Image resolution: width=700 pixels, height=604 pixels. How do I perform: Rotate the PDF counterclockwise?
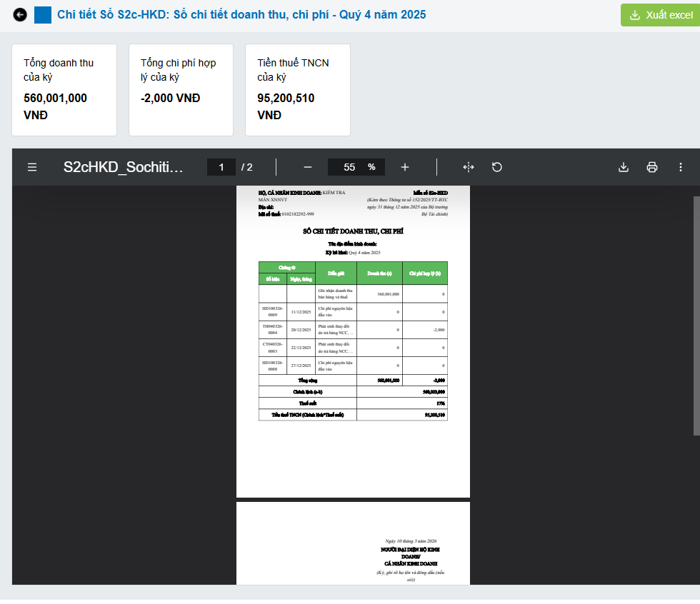coord(497,167)
